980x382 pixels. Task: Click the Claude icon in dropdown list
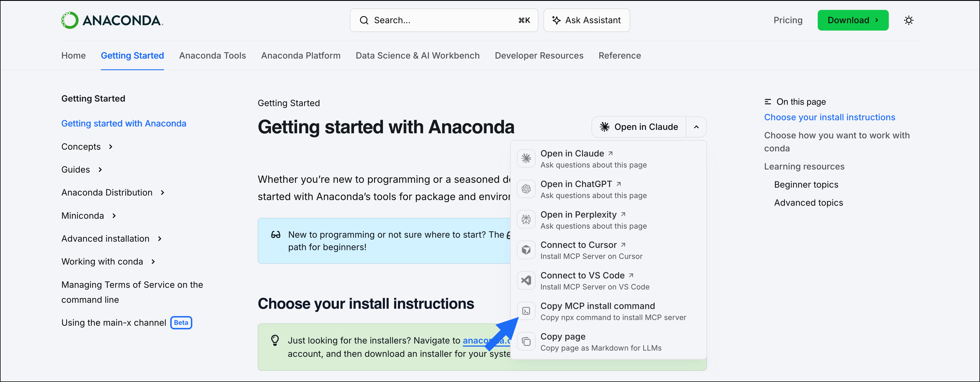526,158
